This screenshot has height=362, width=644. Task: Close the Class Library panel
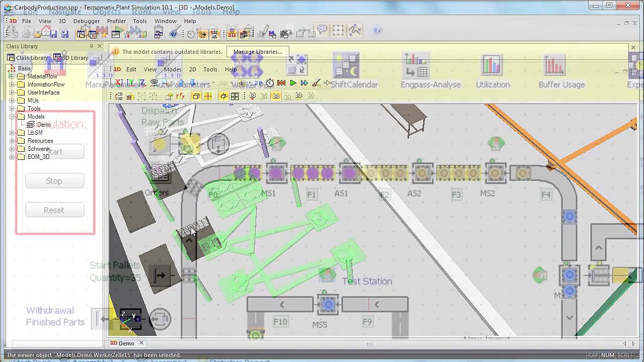click(99, 46)
